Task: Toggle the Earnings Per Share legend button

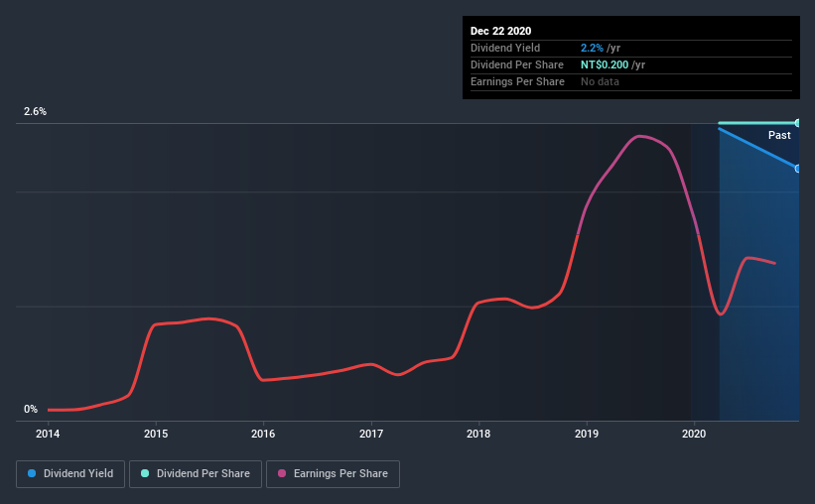Action: point(333,474)
